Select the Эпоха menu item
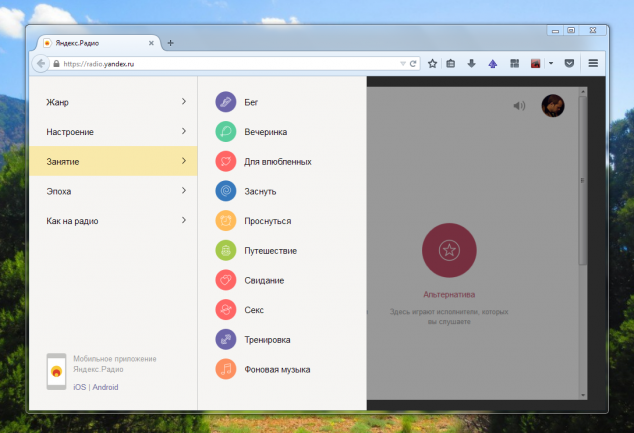The image size is (634, 433). click(x=113, y=191)
